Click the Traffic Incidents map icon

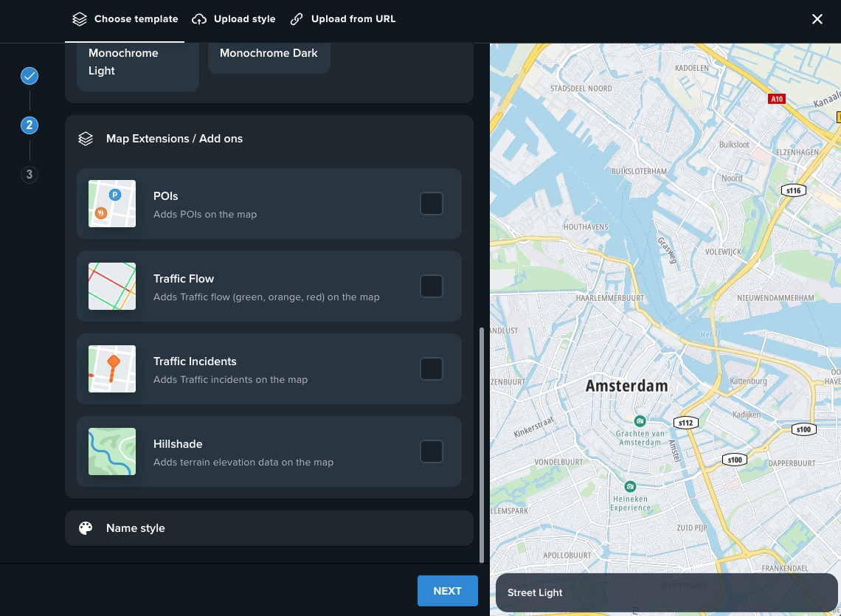coord(112,369)
